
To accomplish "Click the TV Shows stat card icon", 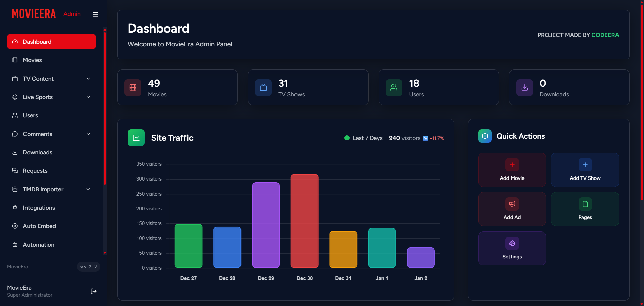I will (263, 88).
